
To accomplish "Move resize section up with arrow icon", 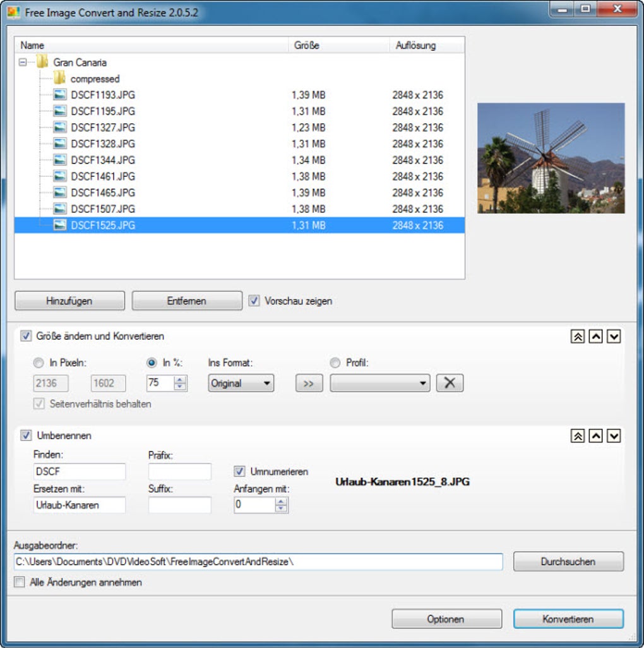I will (595, 337).
